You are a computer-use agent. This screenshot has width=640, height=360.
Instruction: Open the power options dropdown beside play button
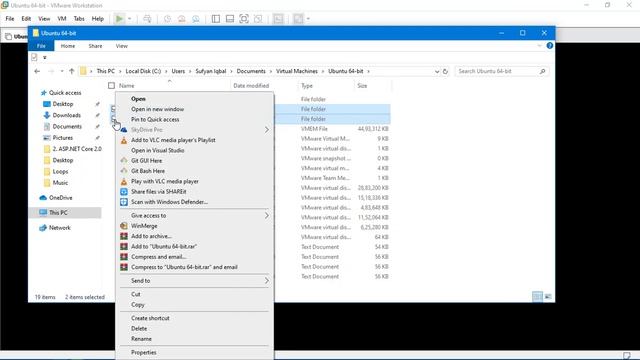[x=129, y=19]
